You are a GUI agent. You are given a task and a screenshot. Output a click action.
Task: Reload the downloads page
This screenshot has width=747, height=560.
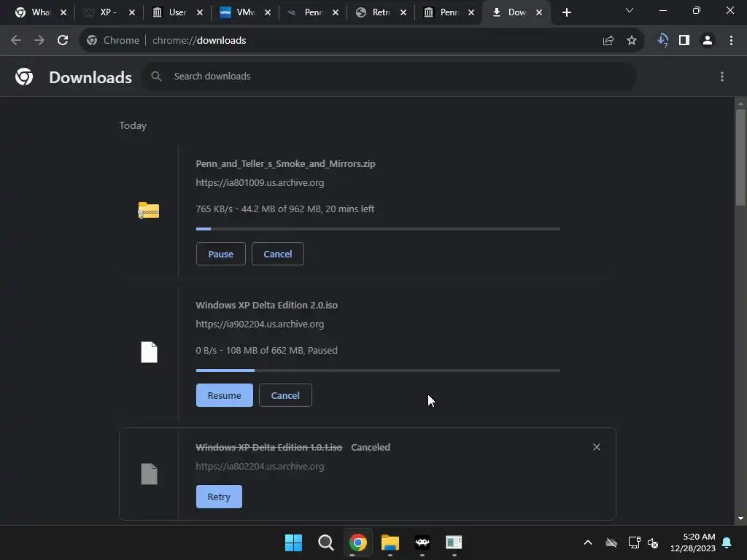pos(63,41)
